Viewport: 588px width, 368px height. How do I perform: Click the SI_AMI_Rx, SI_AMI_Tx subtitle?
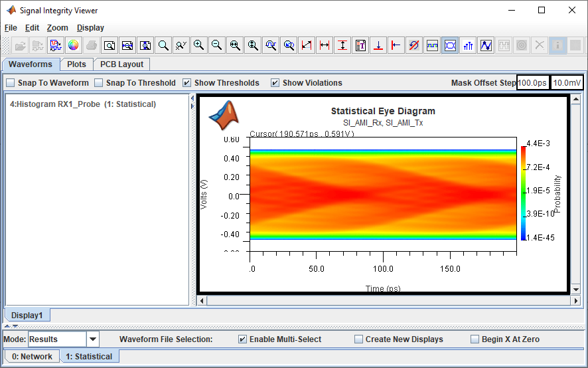click(383, 123)
